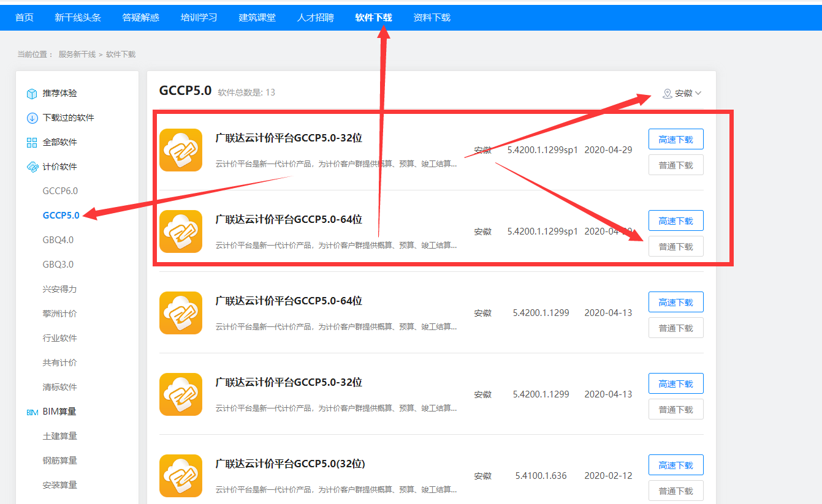Click 普通下载 for GCCP5.0-64位 version 5.4200.1.1299sp1
The image size is (822, 504).
676,246
